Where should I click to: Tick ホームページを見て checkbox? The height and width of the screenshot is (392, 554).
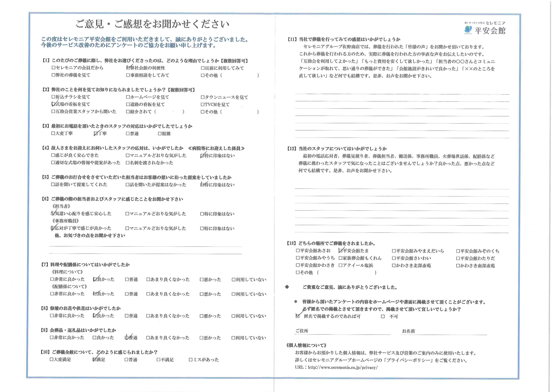point(128,97)
